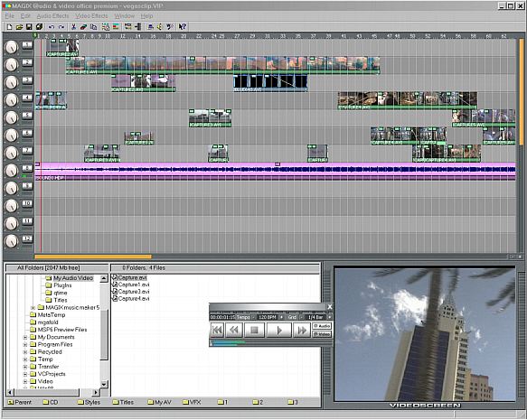Expand the Program Files folder node

tap(25, 345)
